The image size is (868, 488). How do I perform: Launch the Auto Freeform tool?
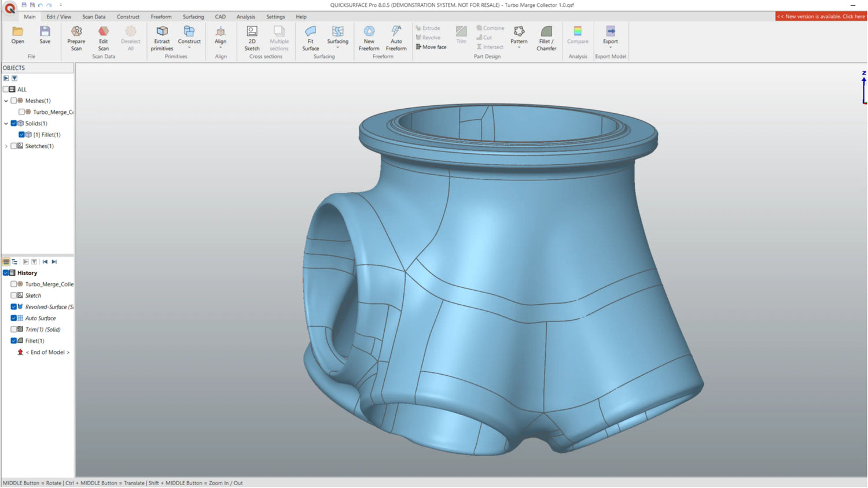pyautogui.click(x=396, y=32)
